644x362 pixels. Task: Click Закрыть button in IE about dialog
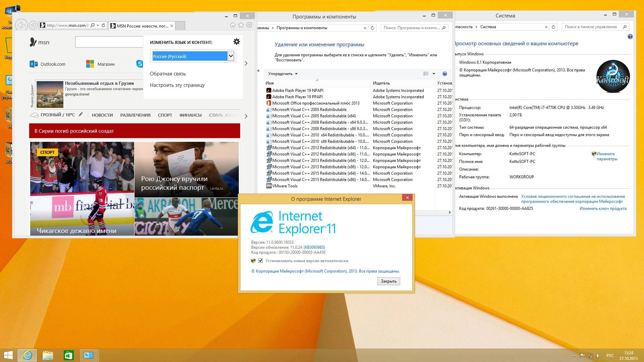pyautogui.click(x=388, y=281)
